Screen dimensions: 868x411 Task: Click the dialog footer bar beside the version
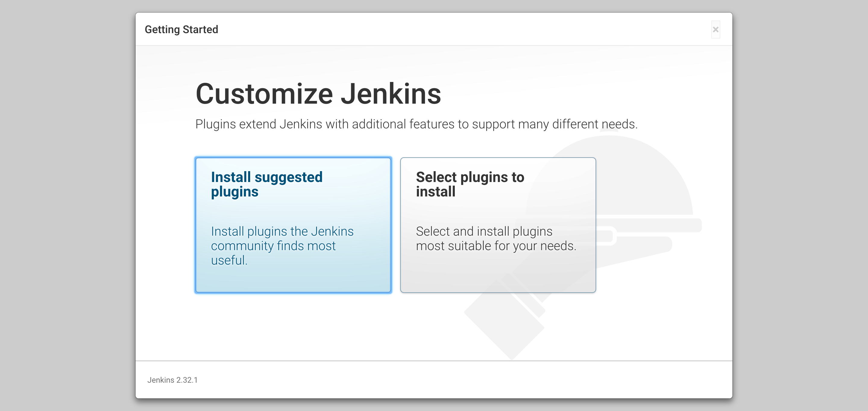click(438, 380)
